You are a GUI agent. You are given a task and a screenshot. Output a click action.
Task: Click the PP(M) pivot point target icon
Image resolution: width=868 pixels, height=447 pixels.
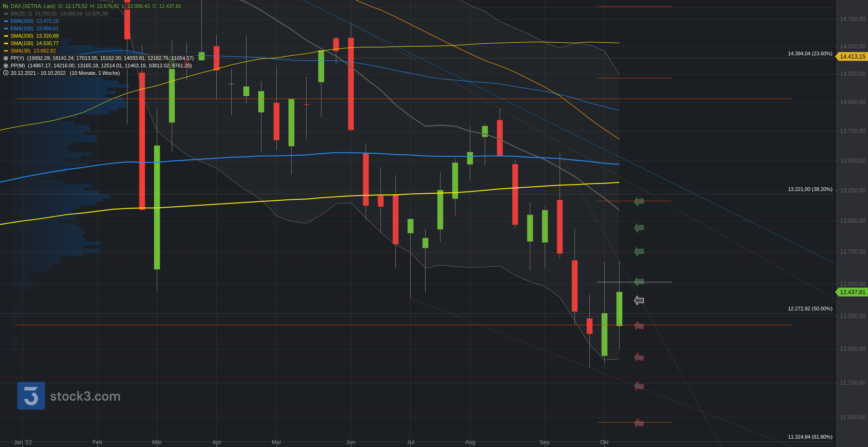[x=6, y=66]
